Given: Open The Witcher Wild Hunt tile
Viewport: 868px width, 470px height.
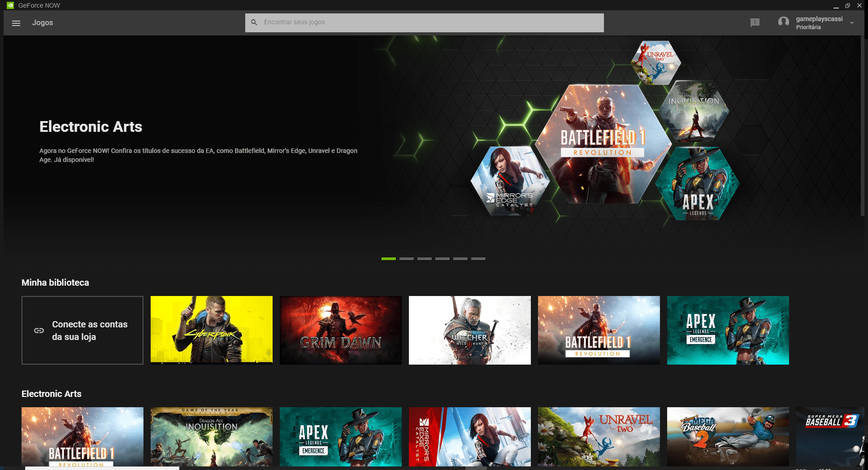Looking at the screenshot, I should coord(470,330).
